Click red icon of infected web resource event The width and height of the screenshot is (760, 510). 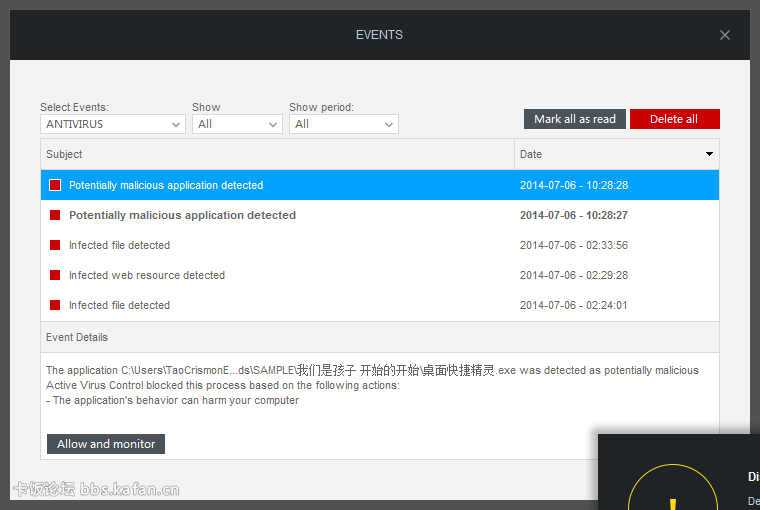(x=55, y=275)
